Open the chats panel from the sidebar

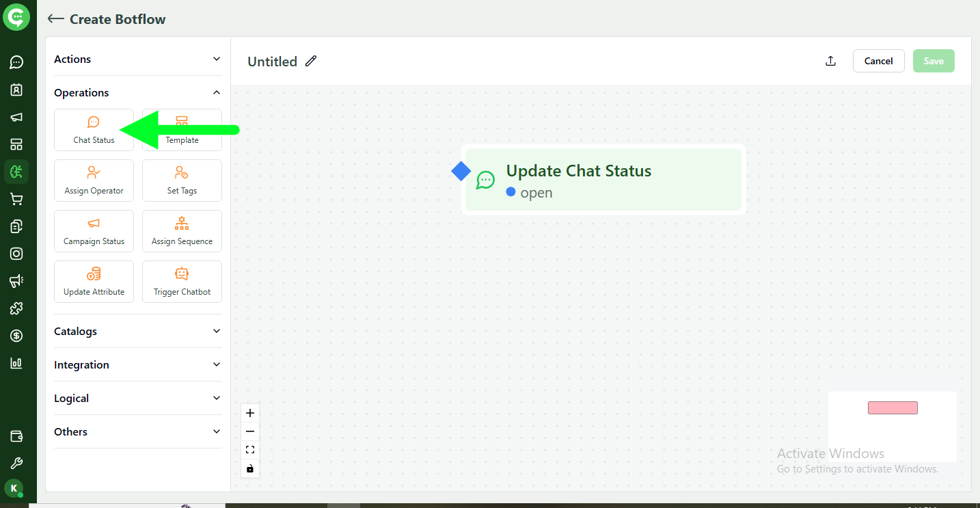[x=16, y=62]
